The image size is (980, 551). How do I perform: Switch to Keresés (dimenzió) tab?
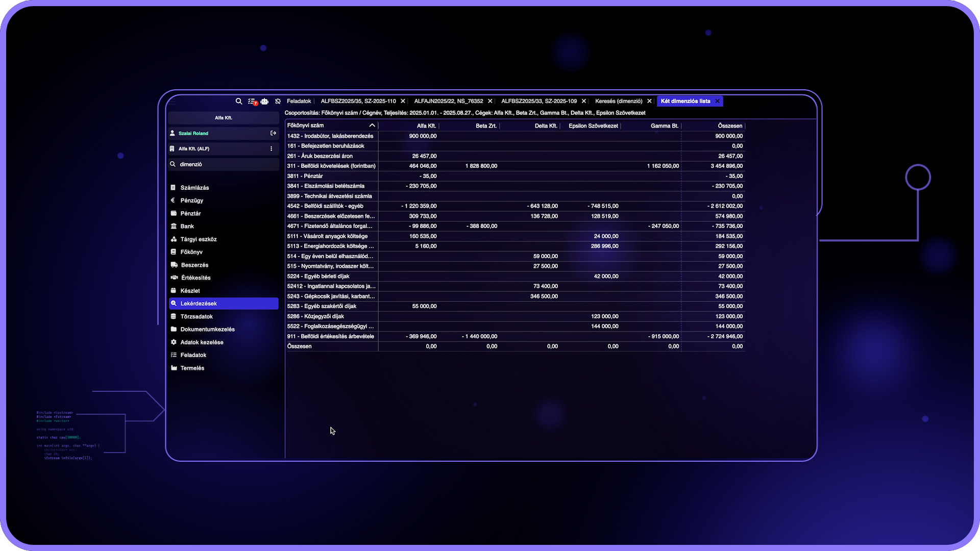[x=618, y=101]
